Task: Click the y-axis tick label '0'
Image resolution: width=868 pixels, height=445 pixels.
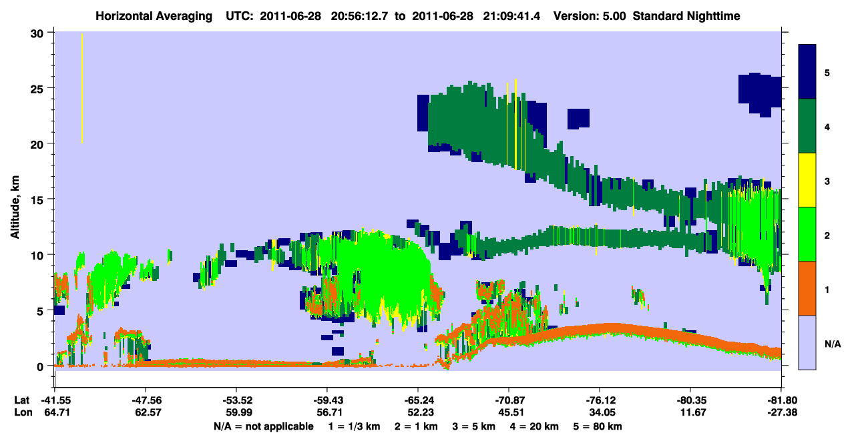Action: pyautogui.click(x=41, y=366)
